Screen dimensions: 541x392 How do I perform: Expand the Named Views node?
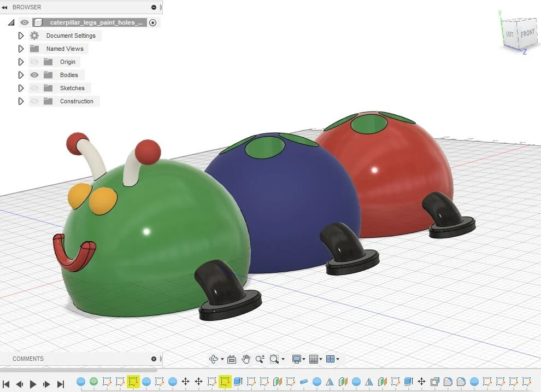(x=21, y=49)
